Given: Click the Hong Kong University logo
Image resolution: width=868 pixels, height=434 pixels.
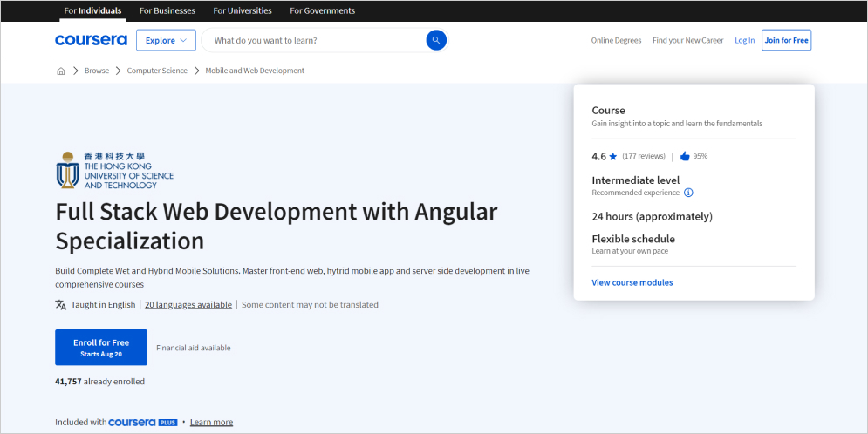Looking at the screenshot, I should coord(114,170).
